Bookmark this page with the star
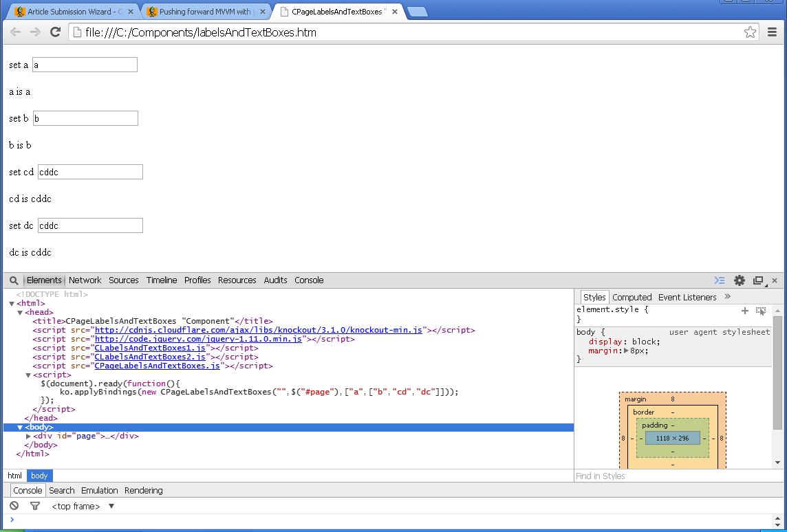Viewport: 787px width, 532px height. pos(750,32)
